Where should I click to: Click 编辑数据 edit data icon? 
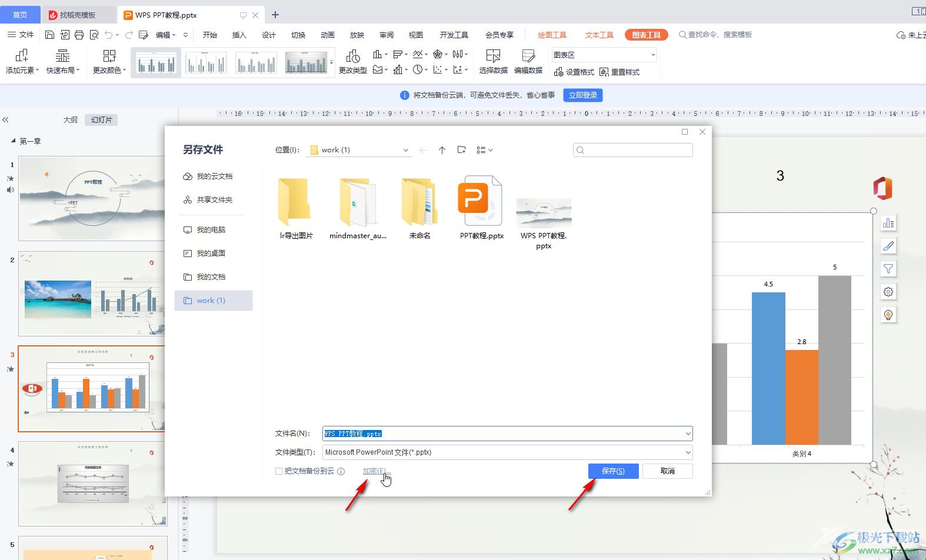click(x=528, y=61)
